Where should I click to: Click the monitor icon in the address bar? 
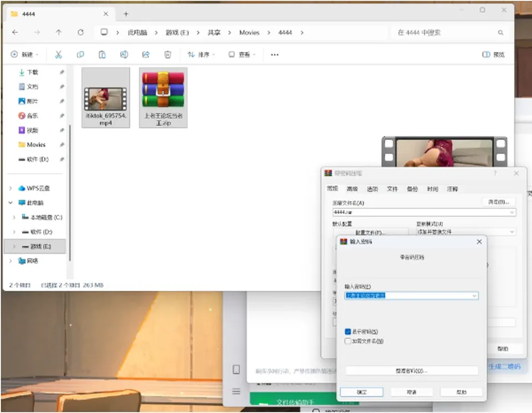pos(104,32)
